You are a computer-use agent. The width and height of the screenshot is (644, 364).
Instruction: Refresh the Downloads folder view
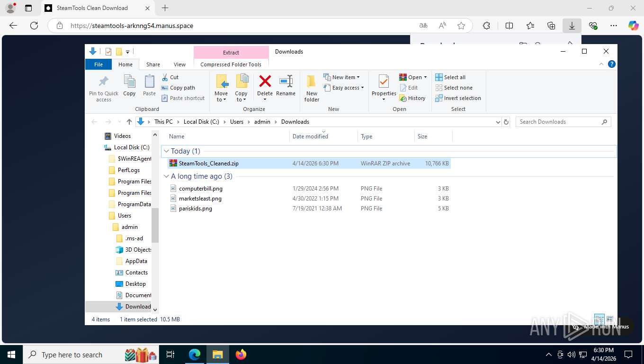506,122
